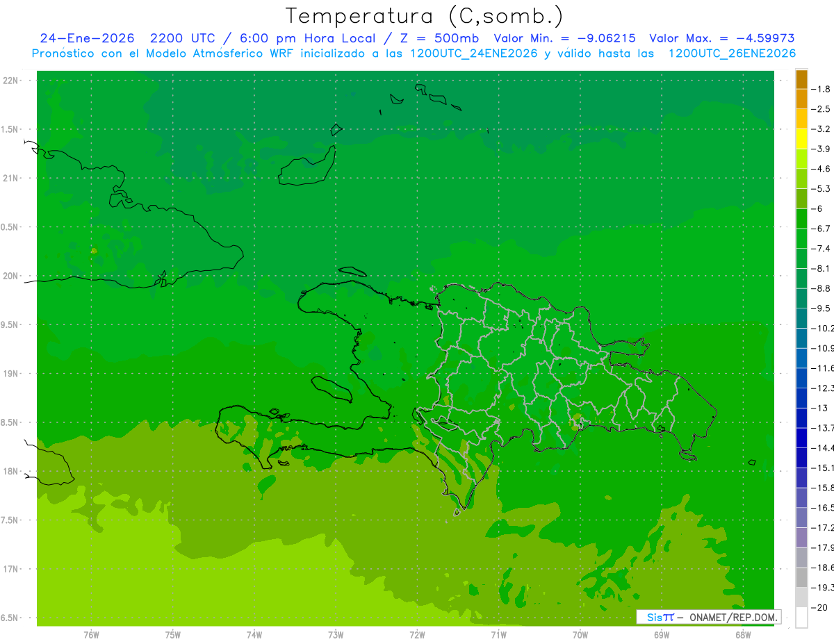Click the '-8.1' colorbar value

coord(821,268)
